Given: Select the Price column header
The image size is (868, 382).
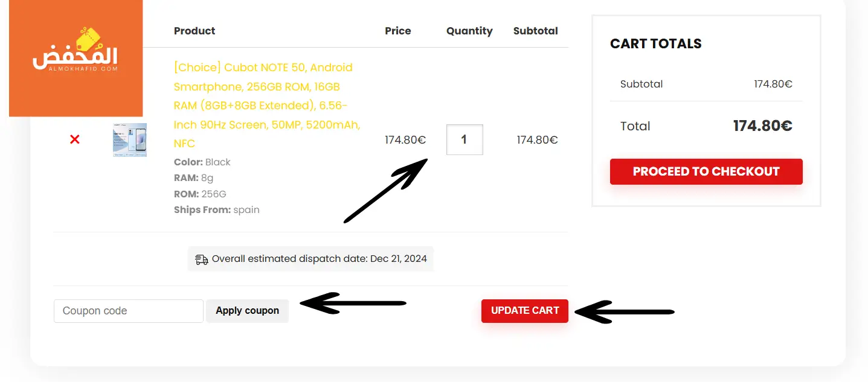Looking at the screenshot, I should (398, 31).
